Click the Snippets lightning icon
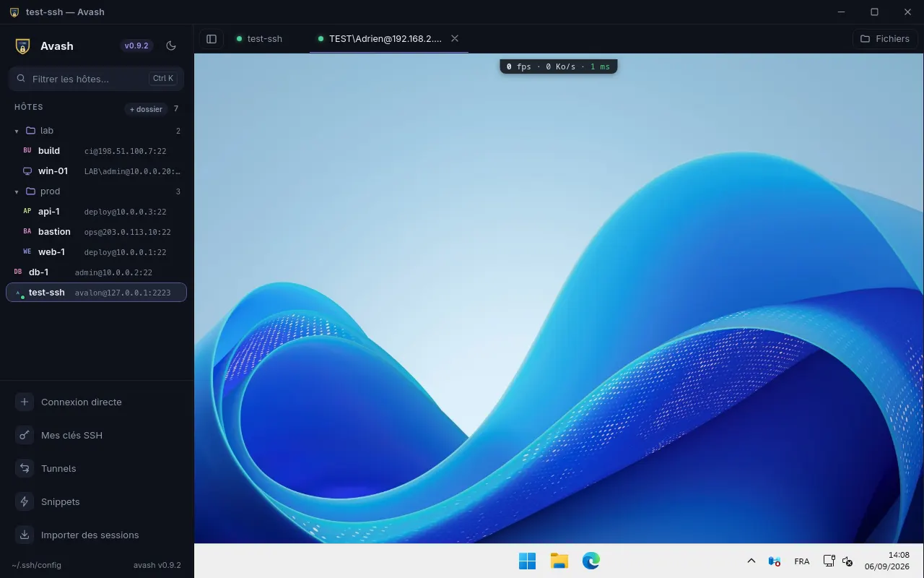 (x=25, y=501)
